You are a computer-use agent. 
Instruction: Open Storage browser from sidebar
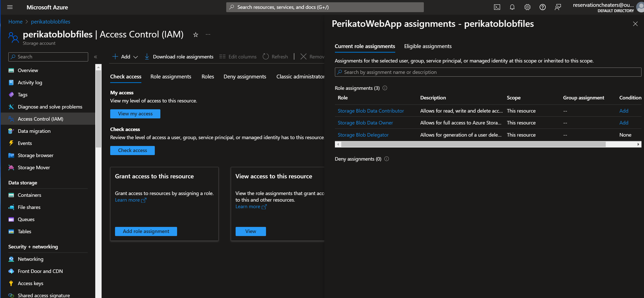(x=35, y=155)
